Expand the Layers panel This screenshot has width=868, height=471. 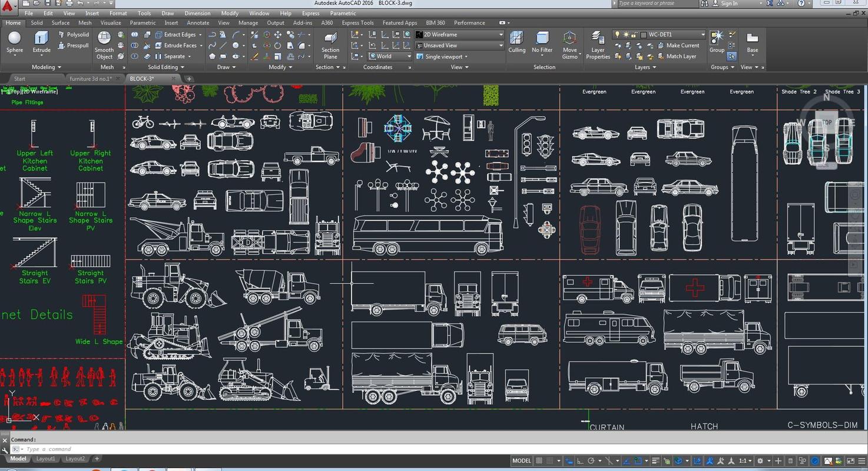[645, 67]
